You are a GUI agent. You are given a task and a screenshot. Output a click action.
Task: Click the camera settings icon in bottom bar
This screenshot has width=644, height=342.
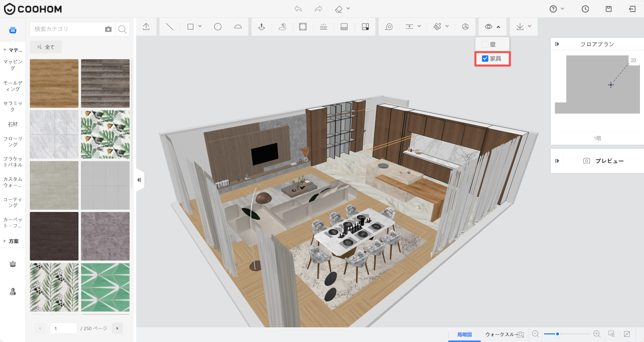[520, 334]
